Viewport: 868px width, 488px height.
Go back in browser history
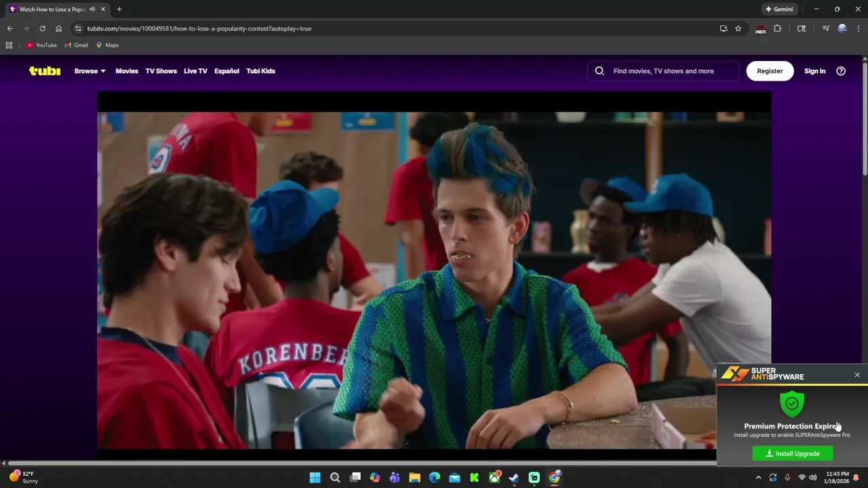pyautogui.click(x=9, y=28)
